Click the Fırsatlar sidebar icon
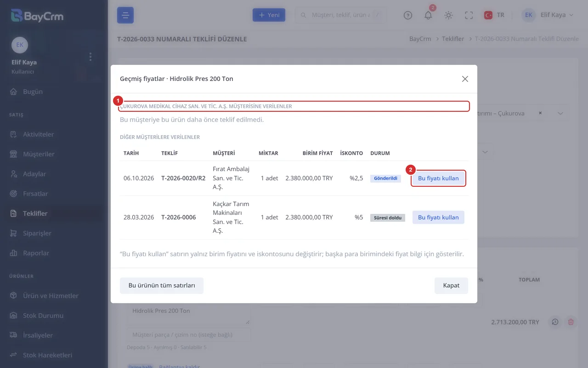 (14, 194)
